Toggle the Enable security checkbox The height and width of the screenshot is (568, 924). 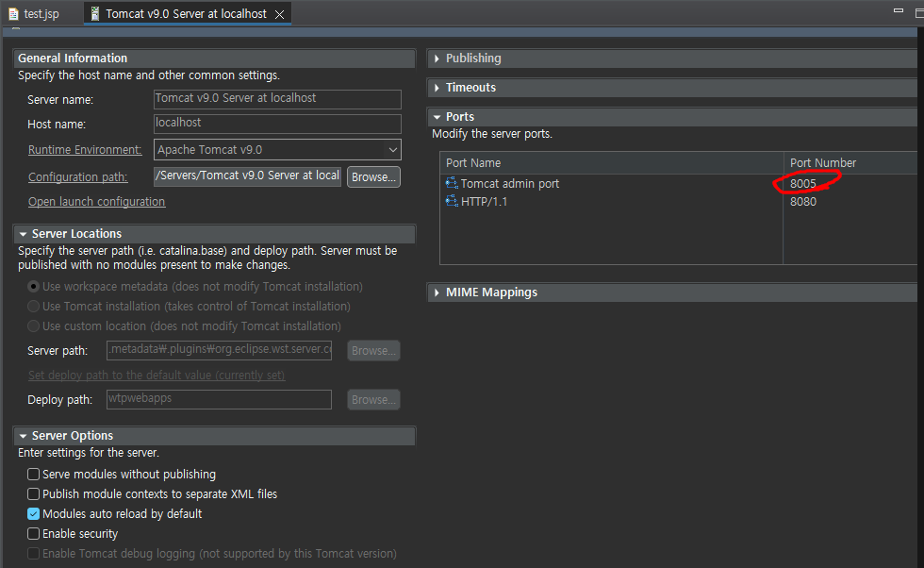[34, 533]
